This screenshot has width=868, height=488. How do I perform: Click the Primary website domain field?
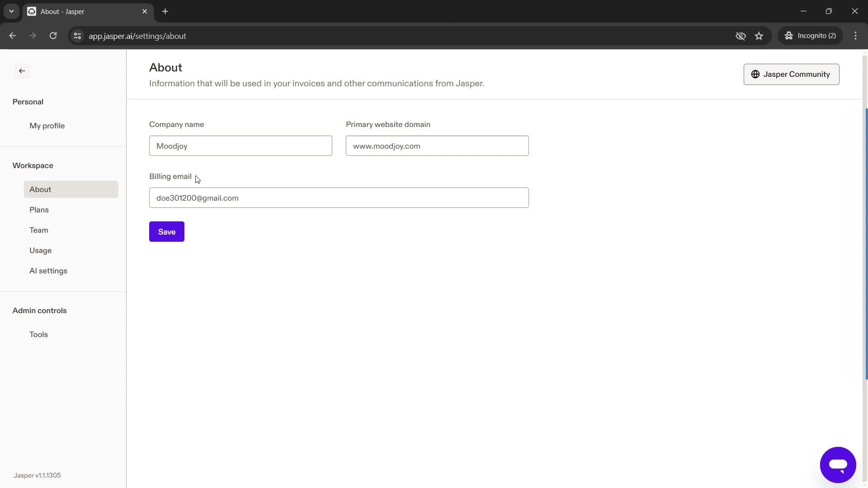(x=438, y=145)
